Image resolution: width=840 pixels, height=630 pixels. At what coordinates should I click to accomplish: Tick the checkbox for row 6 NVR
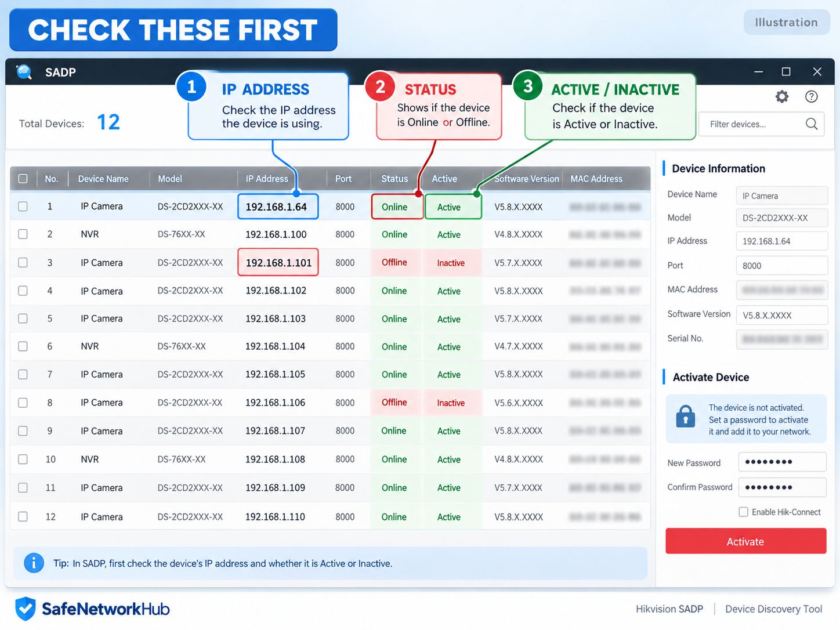pos(23,346)
